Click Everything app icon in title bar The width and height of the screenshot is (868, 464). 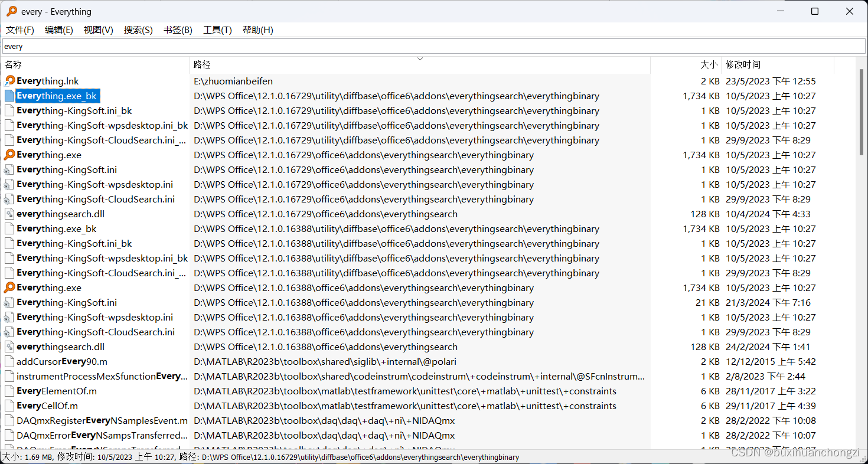pos(11,11)
